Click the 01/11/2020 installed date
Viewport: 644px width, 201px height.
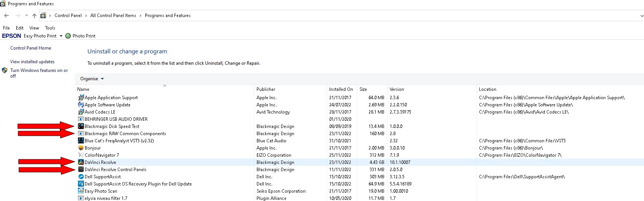point(340,119)
